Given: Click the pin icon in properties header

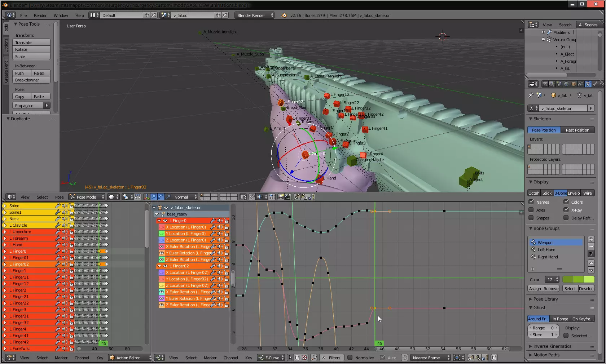Looking at the screenshot, I should [531, 96].
